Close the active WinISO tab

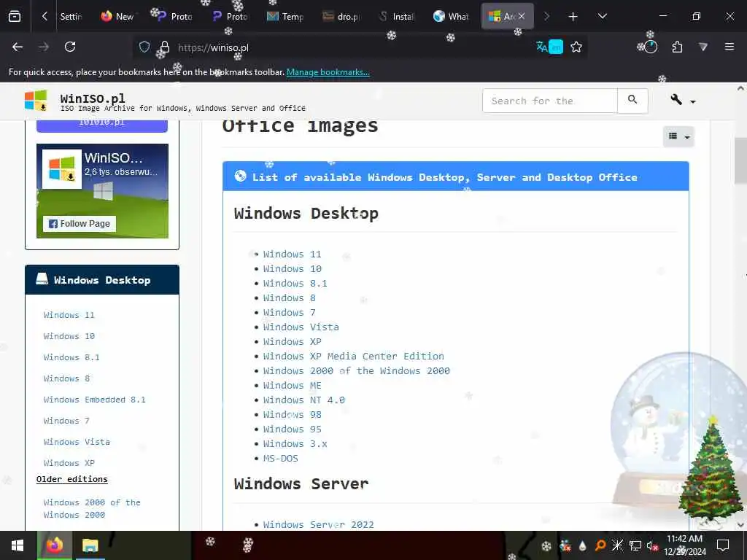(522, 17)
